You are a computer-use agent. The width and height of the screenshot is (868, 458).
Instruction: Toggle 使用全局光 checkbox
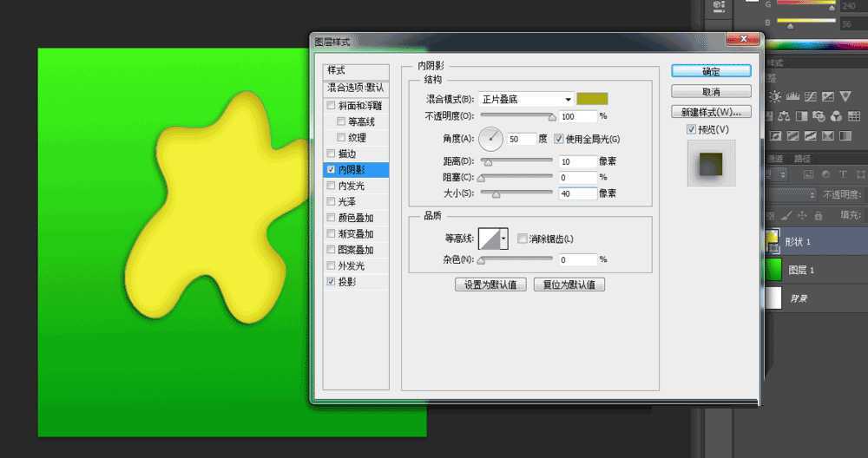point(558,138)
